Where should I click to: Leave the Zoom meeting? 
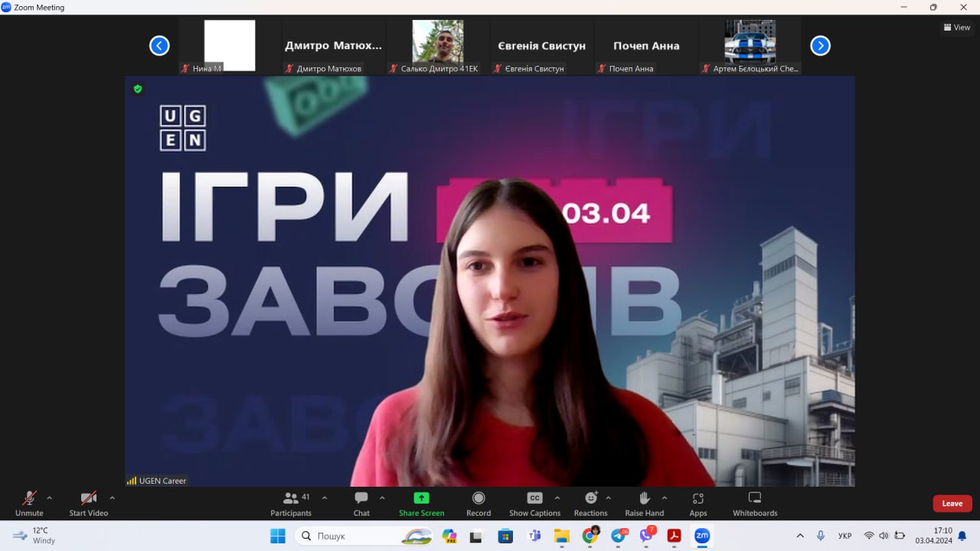[x=952, y=504]
